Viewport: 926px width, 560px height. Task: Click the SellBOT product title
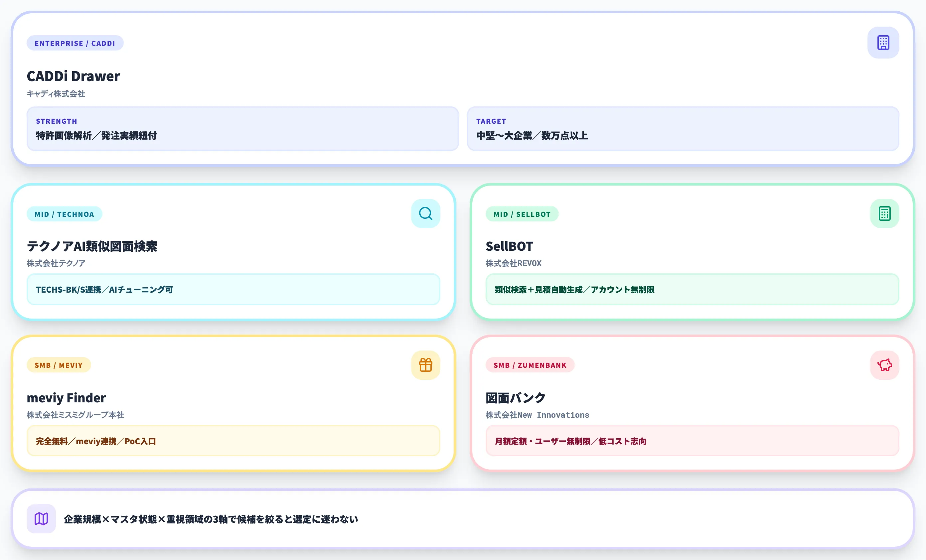pyautogui.click(x=509, y=246)
